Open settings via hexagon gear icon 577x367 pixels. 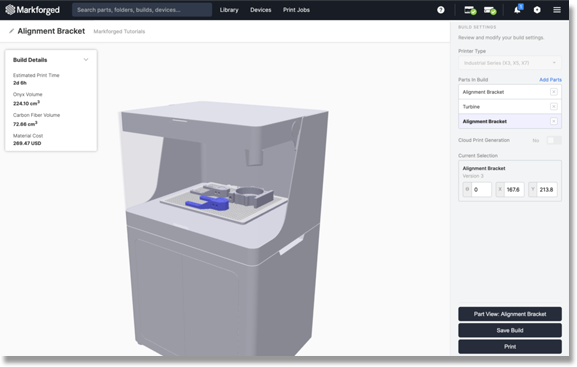pos(537,10)
